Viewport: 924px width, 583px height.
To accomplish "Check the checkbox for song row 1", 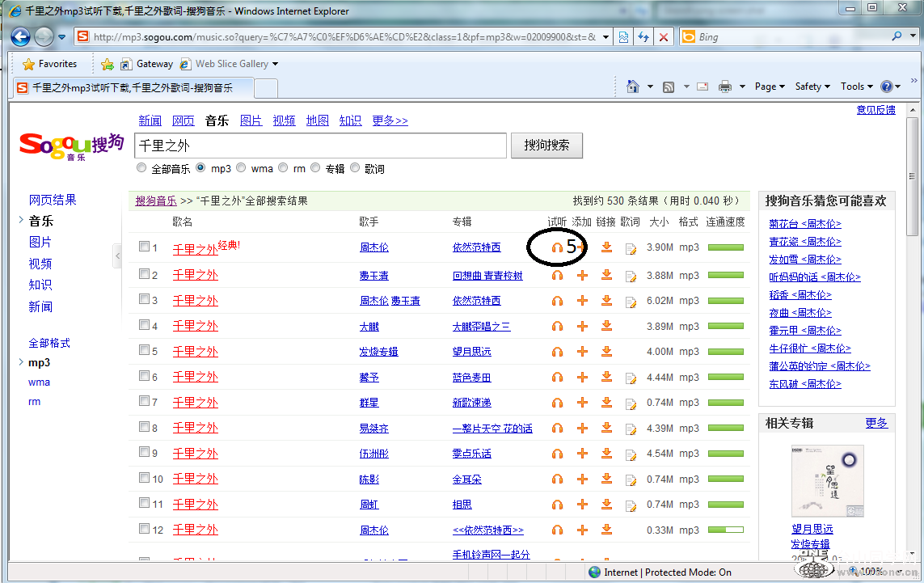I will tap(145, 247).
